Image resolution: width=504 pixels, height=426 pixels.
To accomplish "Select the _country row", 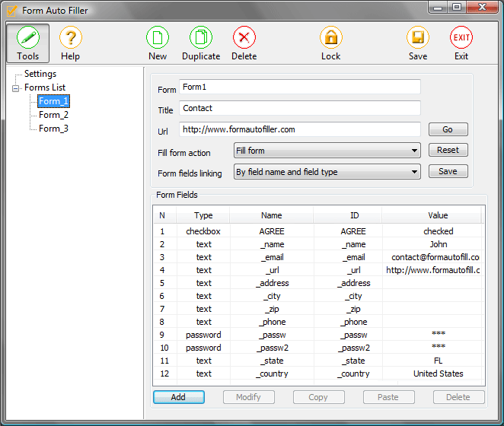I will pos(318,374).
